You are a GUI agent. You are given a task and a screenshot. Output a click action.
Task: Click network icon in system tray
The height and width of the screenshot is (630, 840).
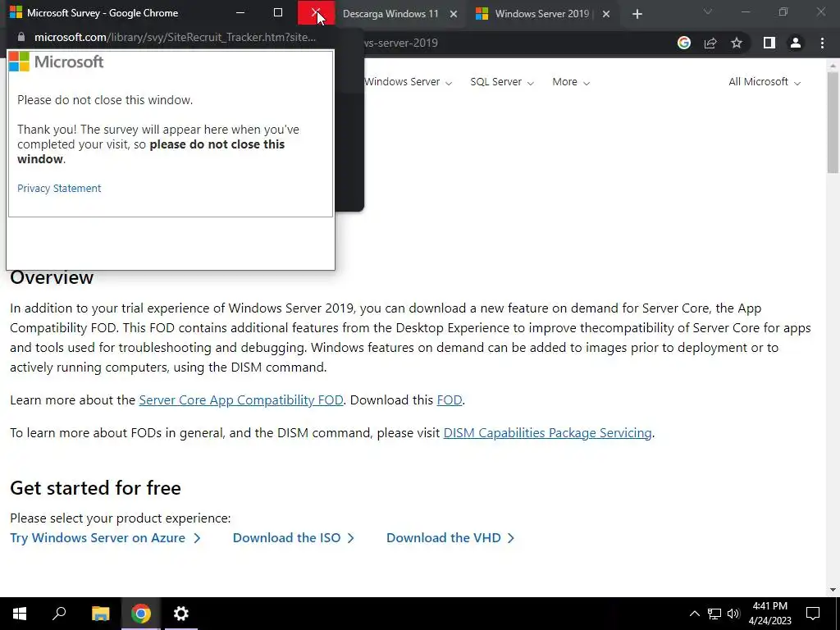point(714,614)
